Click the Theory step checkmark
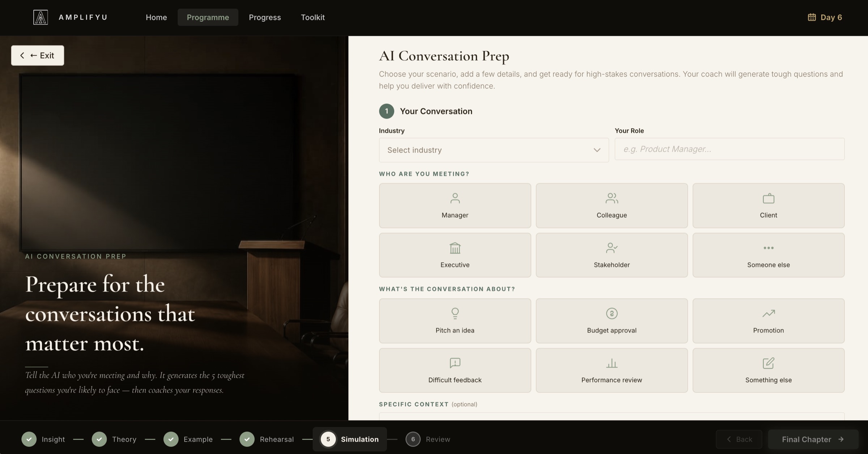 tap(99, 439)
